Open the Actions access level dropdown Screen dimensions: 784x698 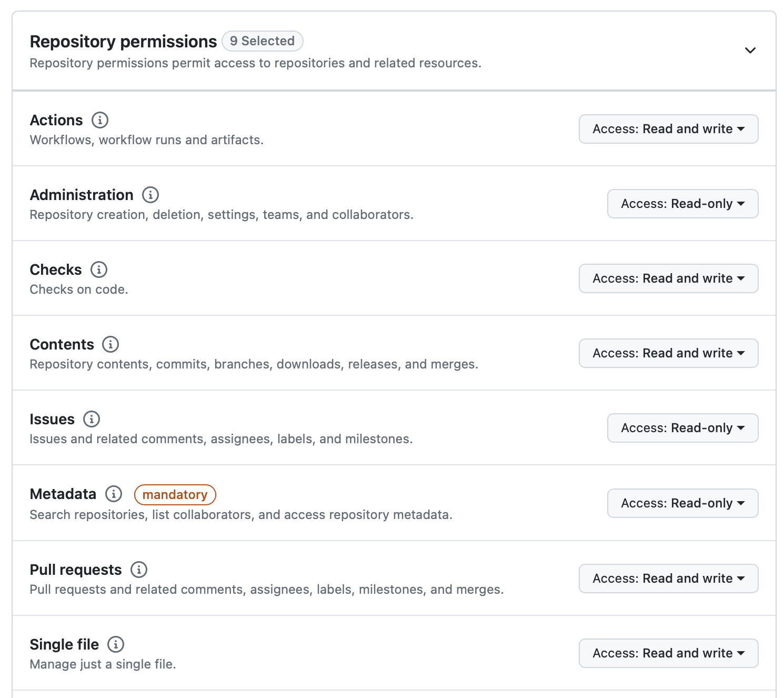pyautogui.click(x=668, y=129)
